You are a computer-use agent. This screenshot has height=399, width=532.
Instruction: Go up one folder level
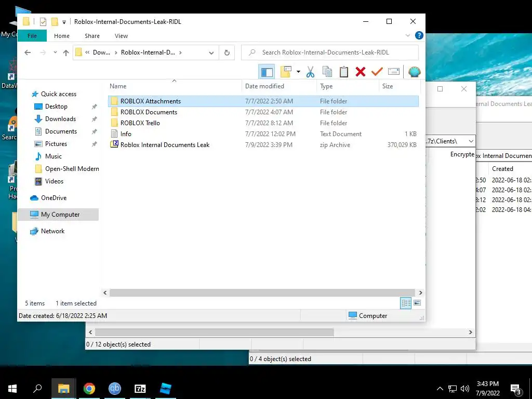[x=66, y=52]
